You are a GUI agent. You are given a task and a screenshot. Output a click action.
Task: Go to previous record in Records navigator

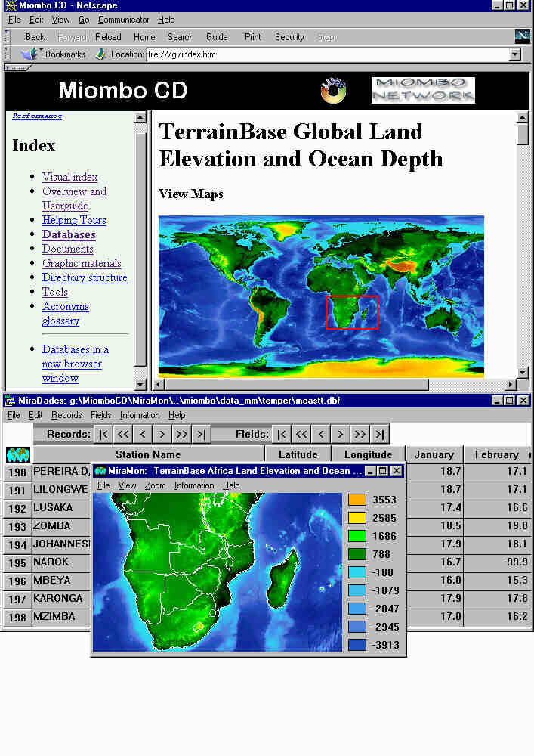click(x=143, y=435)
